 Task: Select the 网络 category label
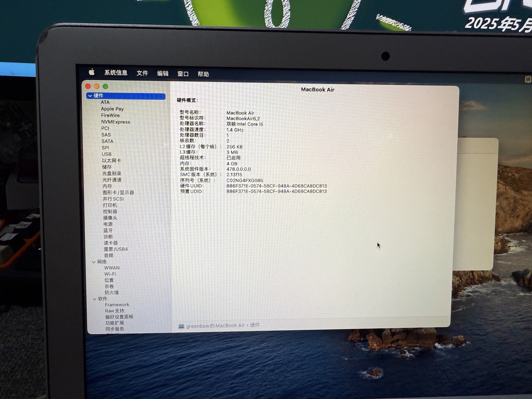[x=102, y=262]
